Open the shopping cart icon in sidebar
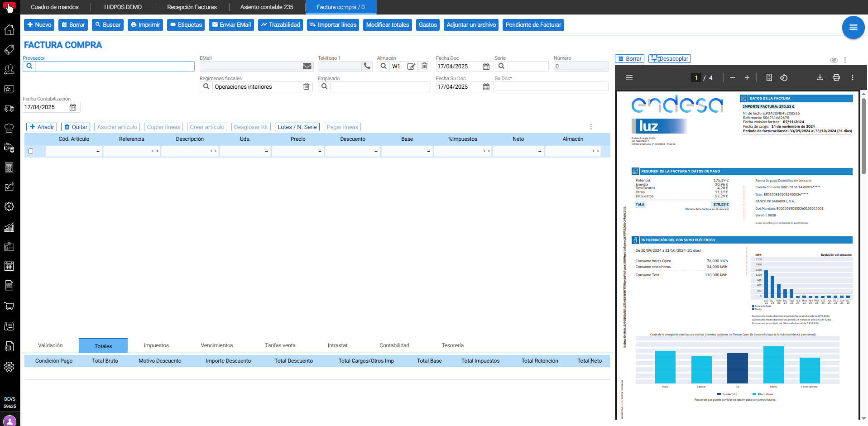 9,306
